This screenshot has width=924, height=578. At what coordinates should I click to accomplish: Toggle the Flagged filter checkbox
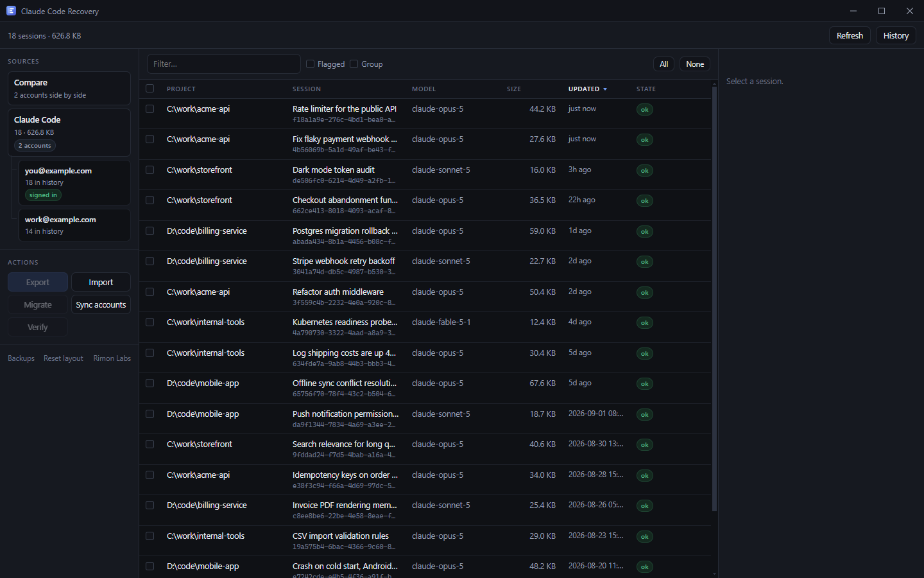310,64
